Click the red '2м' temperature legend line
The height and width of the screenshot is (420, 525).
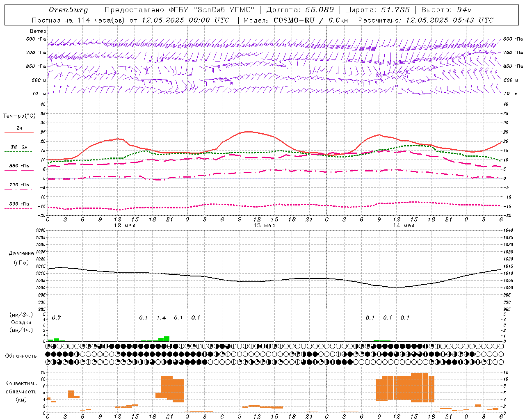tap(19, 132)
